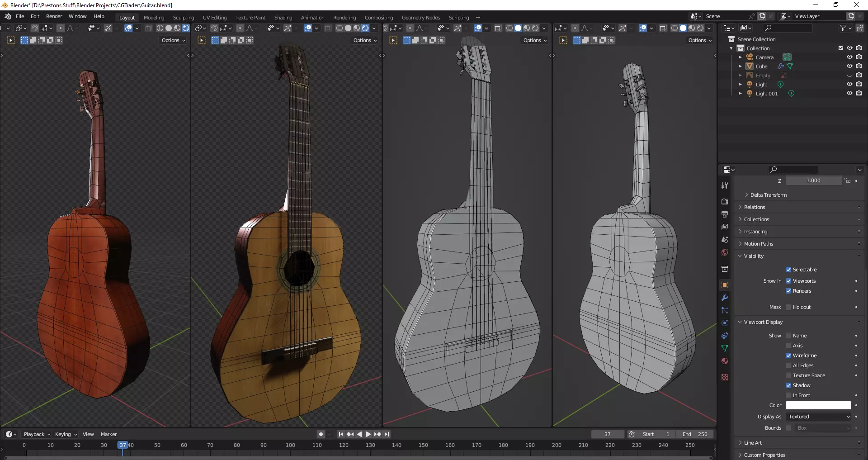Open the Material properties tab

coord(725,361)
